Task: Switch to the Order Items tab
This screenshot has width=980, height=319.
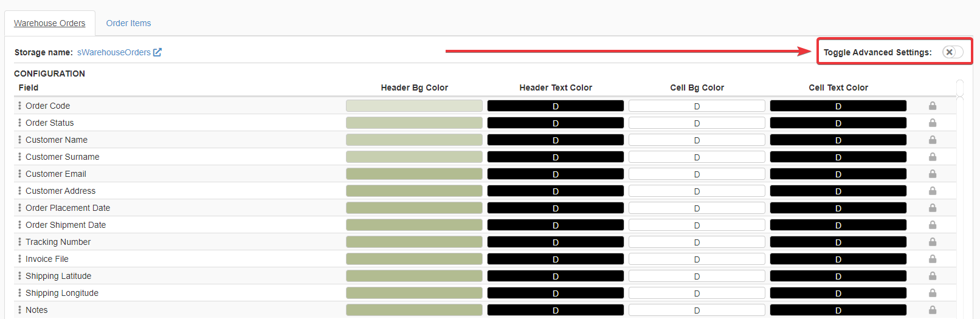Action: pyautogui.click(x=128, y=23)
